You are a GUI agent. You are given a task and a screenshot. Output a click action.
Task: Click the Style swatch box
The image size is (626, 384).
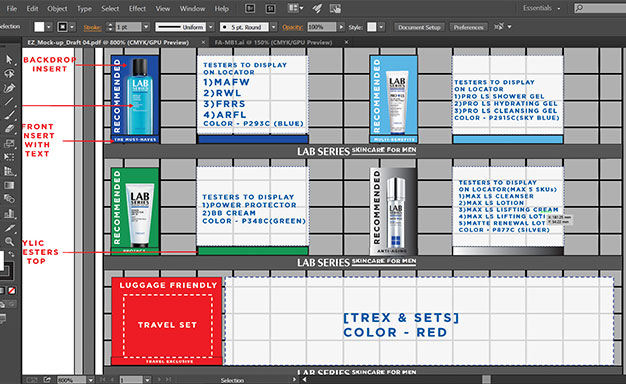372,27
